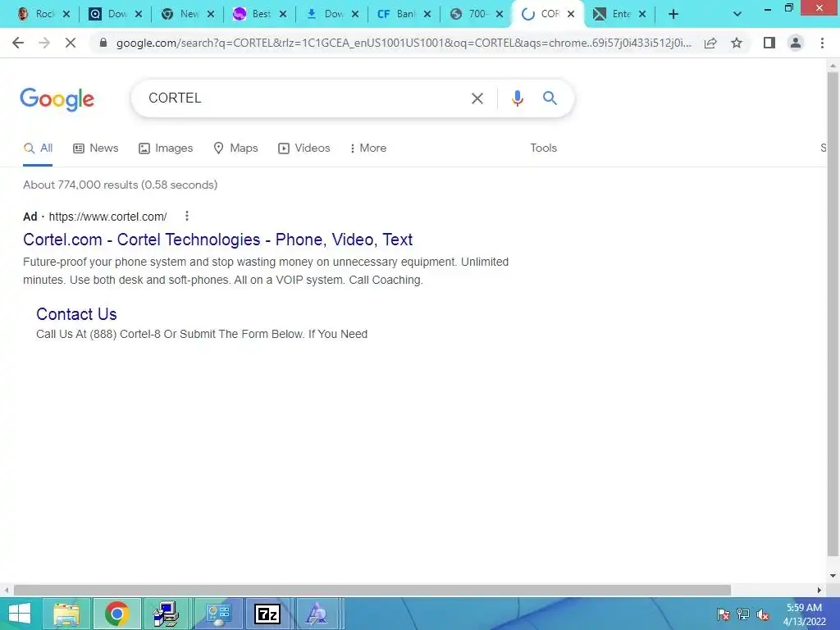Click the horizontal scrollbar thumb
The height and width of the screenshot is (630, 840).
pyautogui.click(x=372, y=590)
